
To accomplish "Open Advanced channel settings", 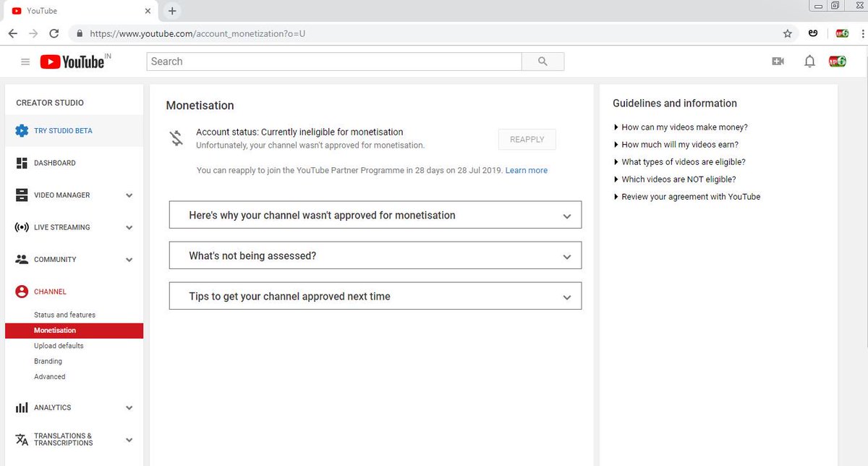I will pos(49,377).
